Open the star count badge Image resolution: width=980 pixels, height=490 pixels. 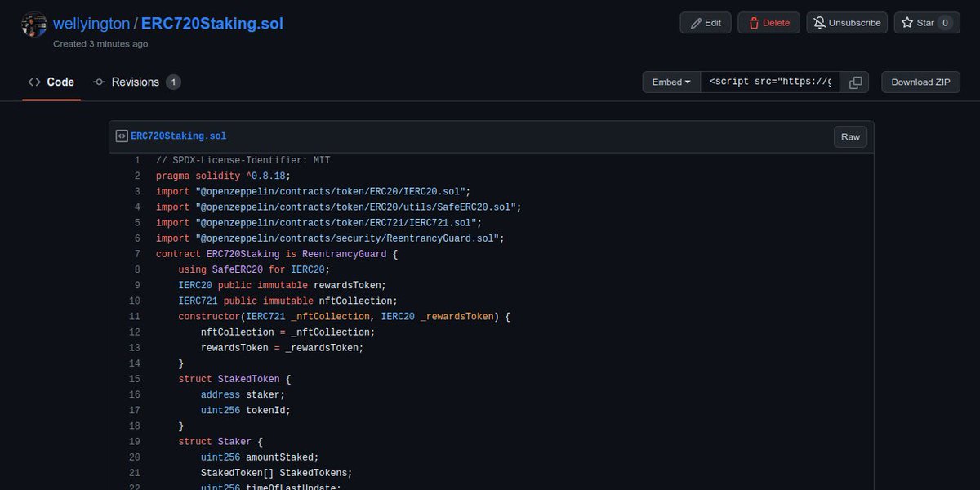pos(946,23)
